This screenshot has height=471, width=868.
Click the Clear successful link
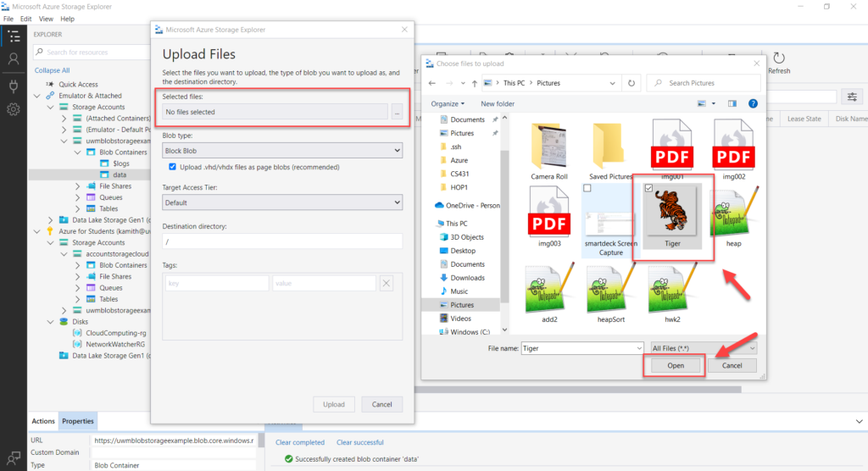click(x=359, y=442)
